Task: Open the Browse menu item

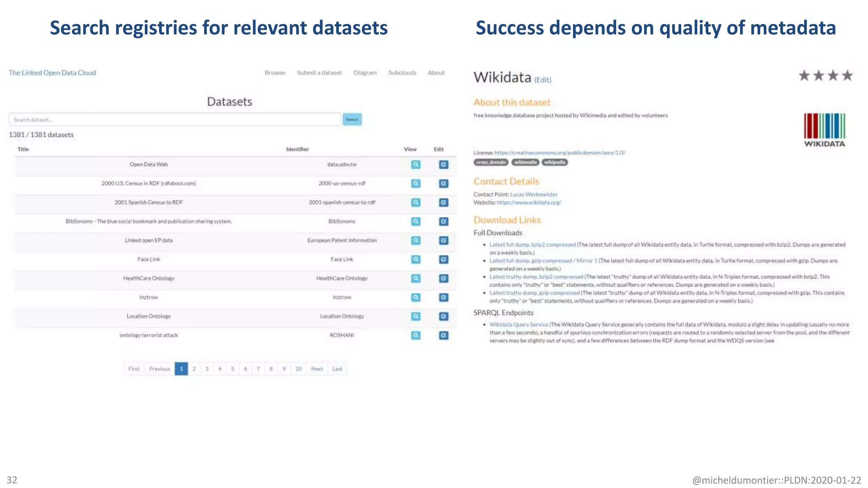Action: (x=275, y=73)
